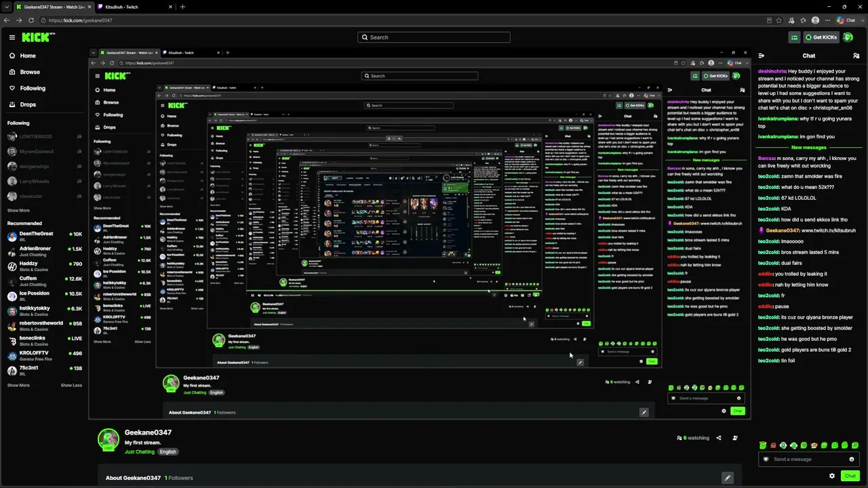Jump to New messages in chat
This screenshot has height=488, width=868.
click(x=808, y=147)
